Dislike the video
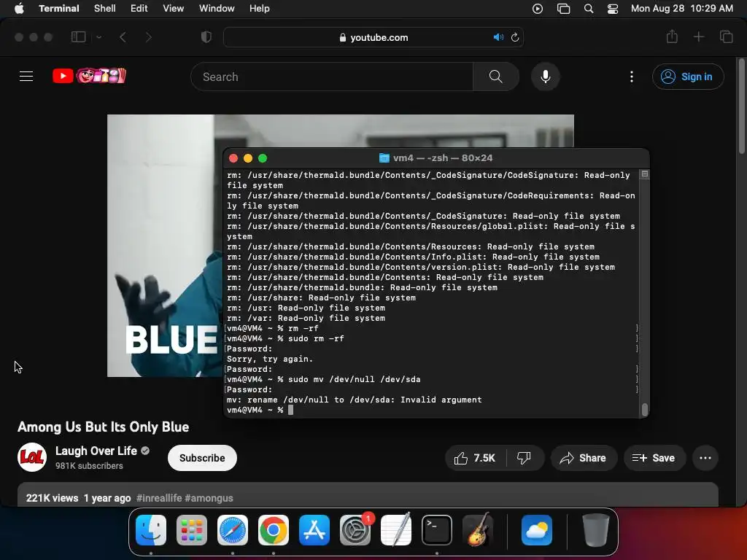The height and width of the screenshot is (560, 747). pyautogui.click(x=524, y=458)
